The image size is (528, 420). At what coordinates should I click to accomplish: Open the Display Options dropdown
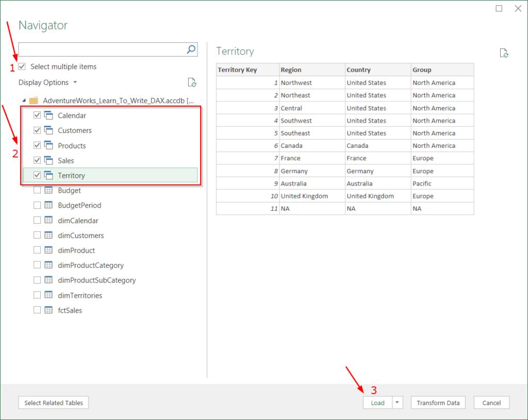coord(47,82)
